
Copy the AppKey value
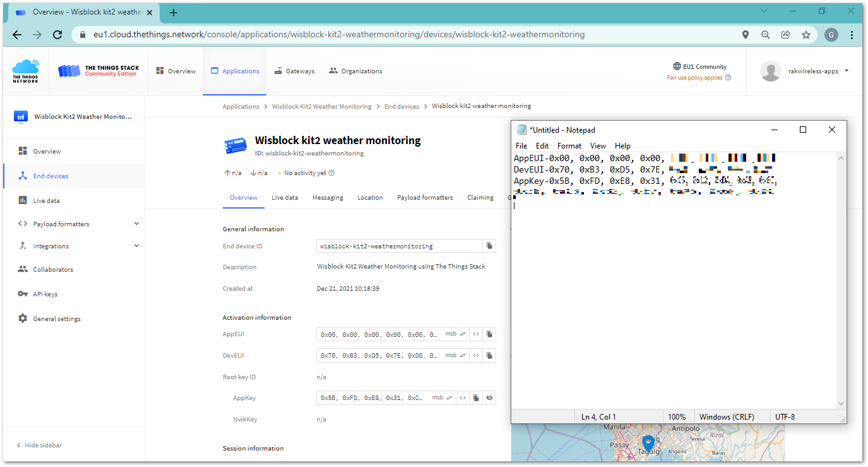pyautogui.click(x=476, y=398)
